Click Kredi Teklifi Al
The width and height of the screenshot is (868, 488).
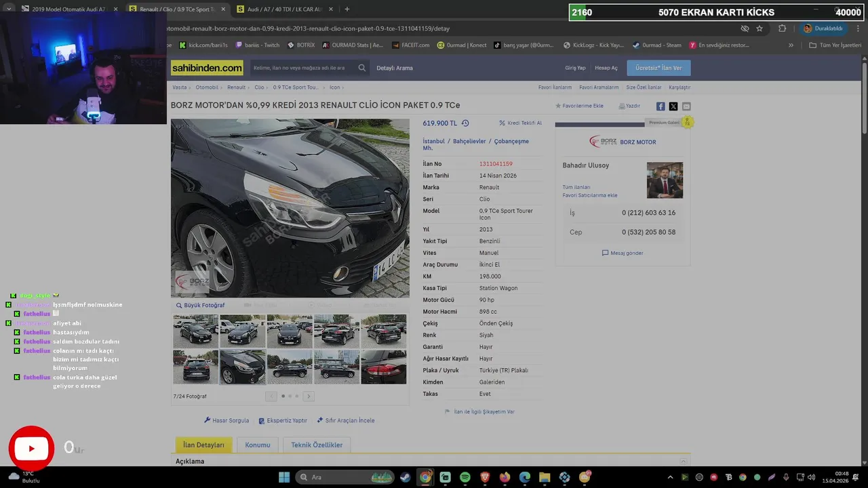[x=521, y=123]
